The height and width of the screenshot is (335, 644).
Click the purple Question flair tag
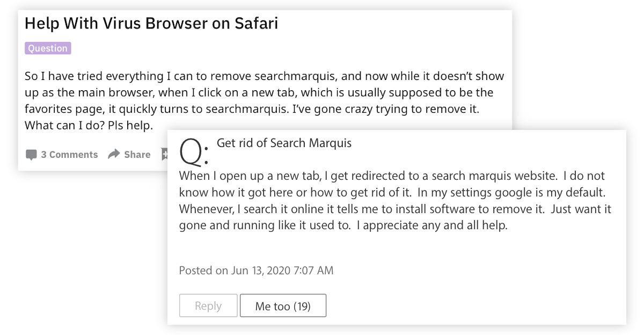pyautogui.click(x=48, y=48)
